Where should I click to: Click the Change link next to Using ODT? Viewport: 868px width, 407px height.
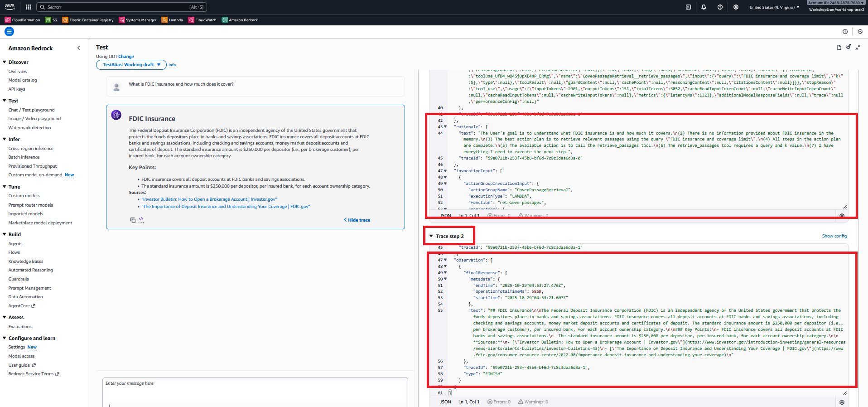click(x=126, y=57)
